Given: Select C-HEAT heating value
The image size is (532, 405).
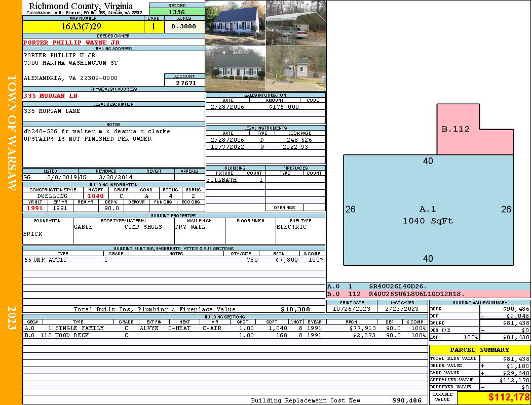Looking at the screenshot, I should [x=179, y=328].
